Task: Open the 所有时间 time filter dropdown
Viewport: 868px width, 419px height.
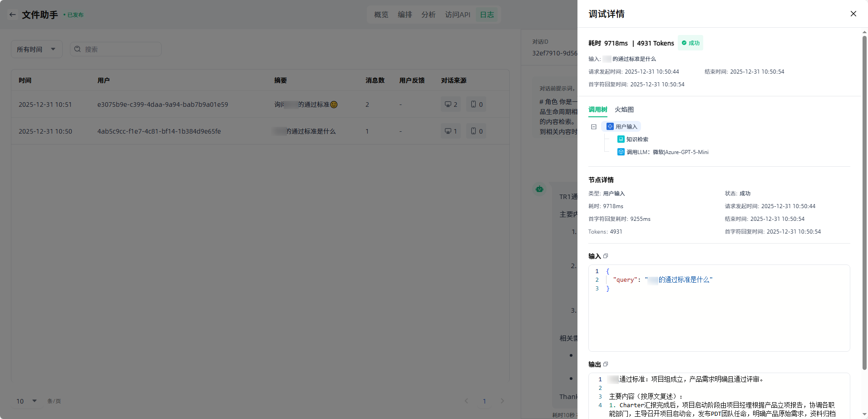Action: tap(36, 49)
